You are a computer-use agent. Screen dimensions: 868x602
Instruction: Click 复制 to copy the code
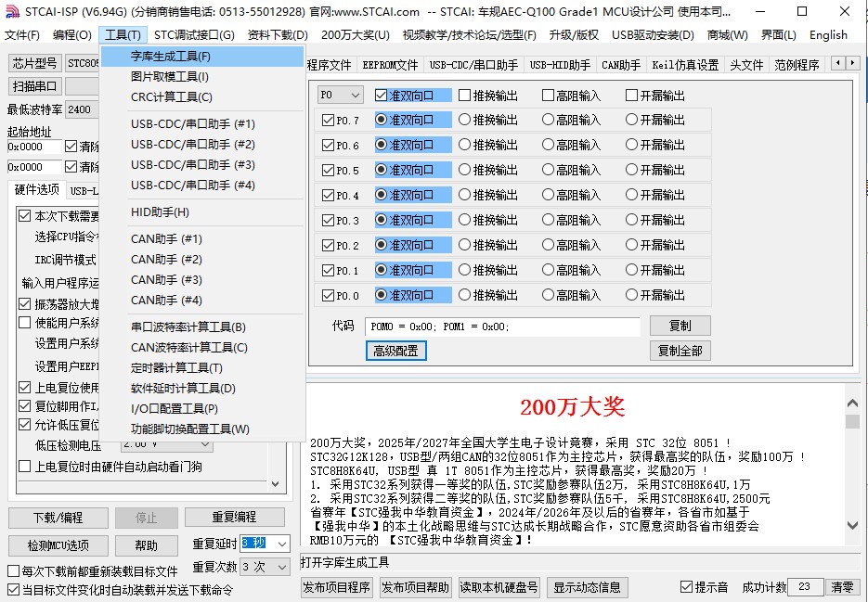tap(680, 326)
